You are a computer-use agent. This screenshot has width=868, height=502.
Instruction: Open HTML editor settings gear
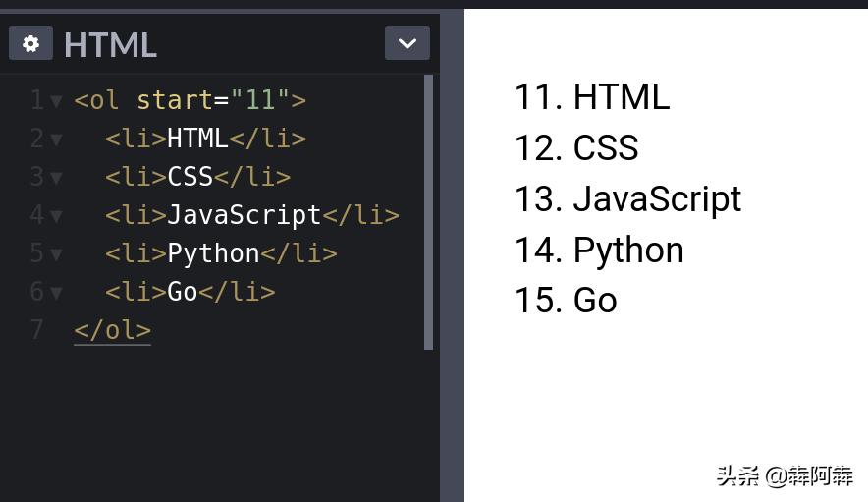pyautogui.click(x=31, y=42)
